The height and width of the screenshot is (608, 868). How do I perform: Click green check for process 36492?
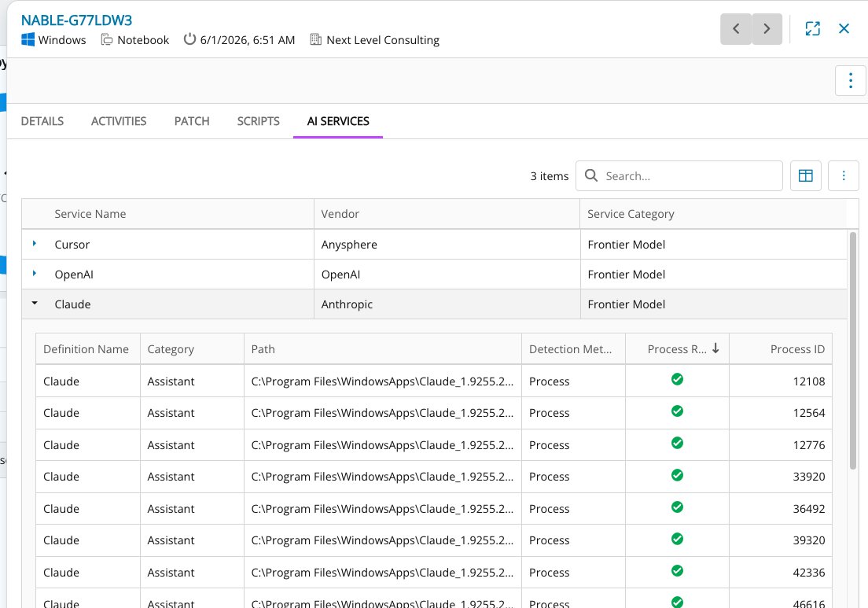click(x=677, y=507)
